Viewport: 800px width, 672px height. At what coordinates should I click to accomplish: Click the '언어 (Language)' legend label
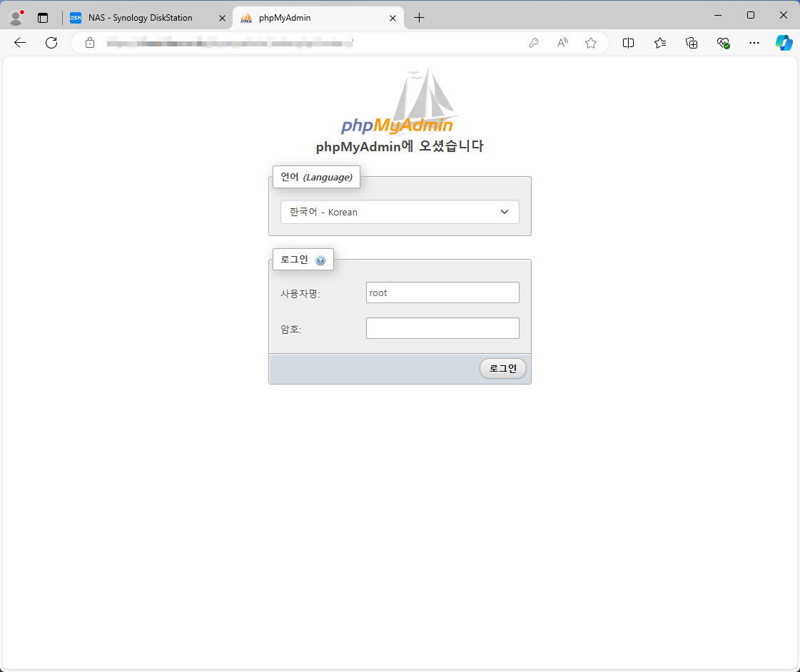[316, 177]
